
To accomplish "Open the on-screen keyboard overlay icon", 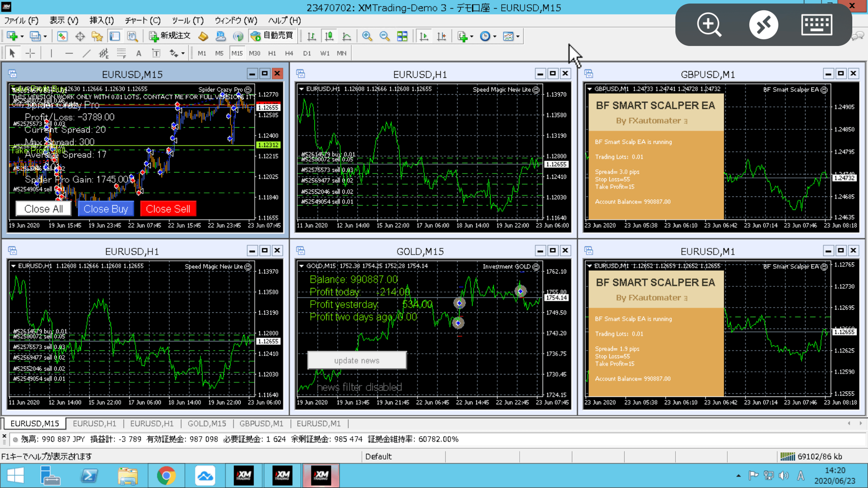I will pyautogui.click(x=817, y=24).
